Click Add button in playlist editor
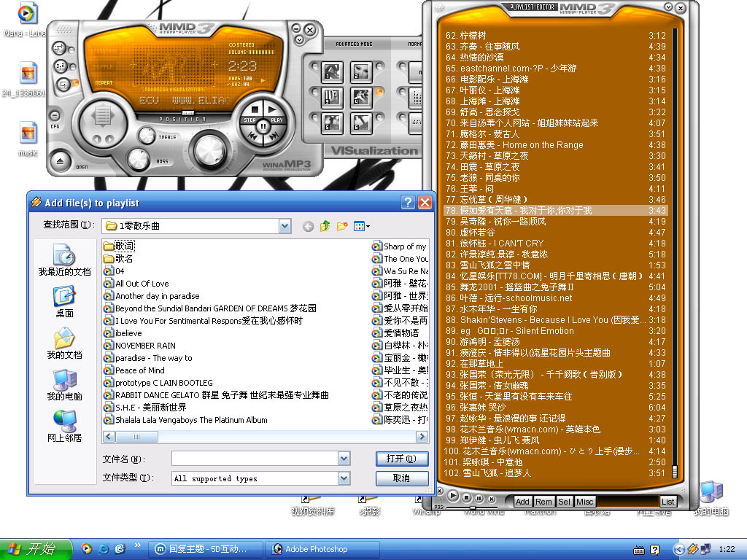Screen dimensions: 747x560 (522, 502)
